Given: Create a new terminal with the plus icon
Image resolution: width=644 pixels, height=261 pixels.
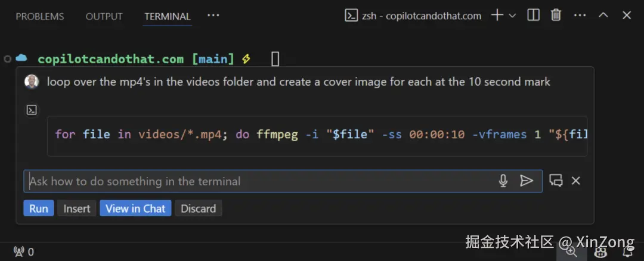Looking at the screenshot, I should pyautogui.click(x=497, y=15).
